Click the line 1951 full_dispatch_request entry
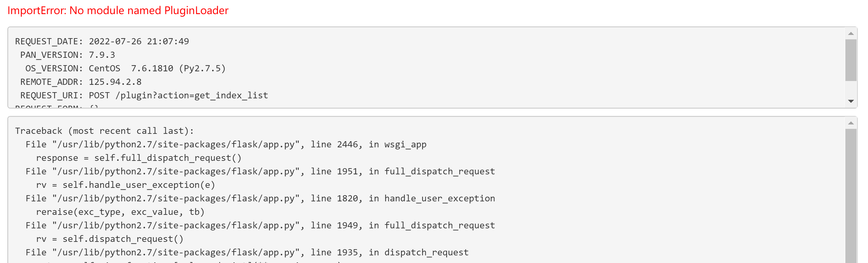The image size is (868, 263). click(260, 171)
